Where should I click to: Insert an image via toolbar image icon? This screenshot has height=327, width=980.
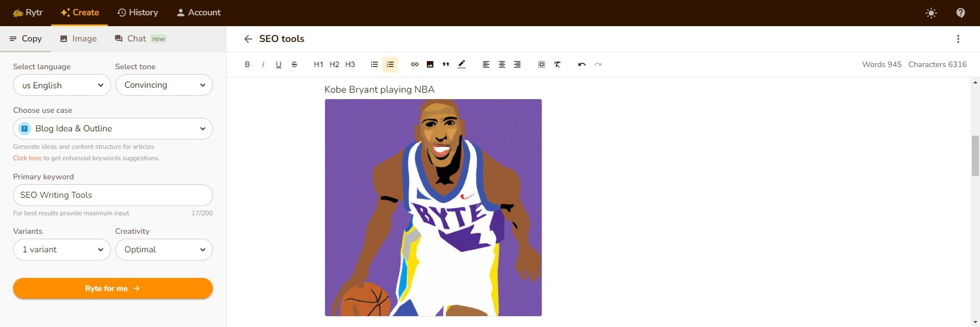(430, 64)
